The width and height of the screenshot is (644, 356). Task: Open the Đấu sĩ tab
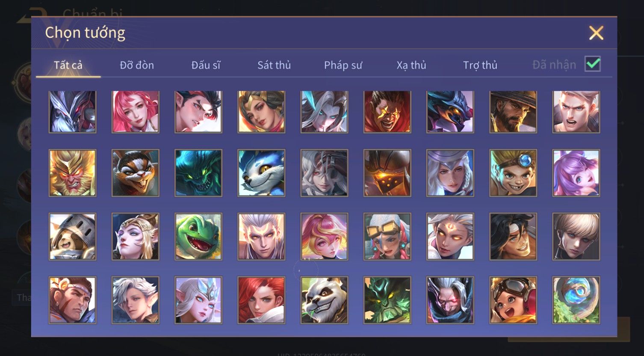206,65
